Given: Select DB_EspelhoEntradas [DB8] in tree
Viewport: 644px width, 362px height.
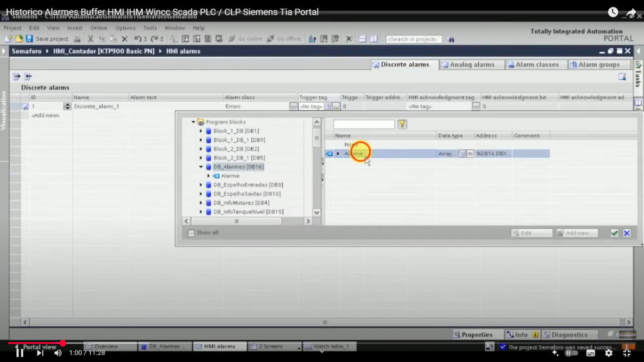Looking at the screenshot, I should pyautogui.click(x=248, y=185).
